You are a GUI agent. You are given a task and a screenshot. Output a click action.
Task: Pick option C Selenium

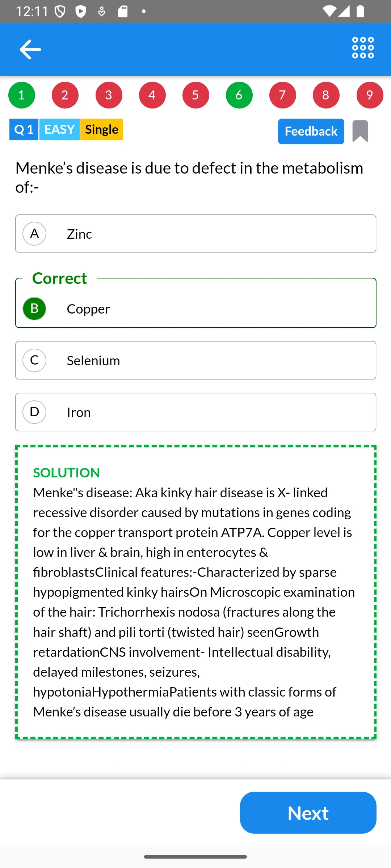click(x=195, y=360)
